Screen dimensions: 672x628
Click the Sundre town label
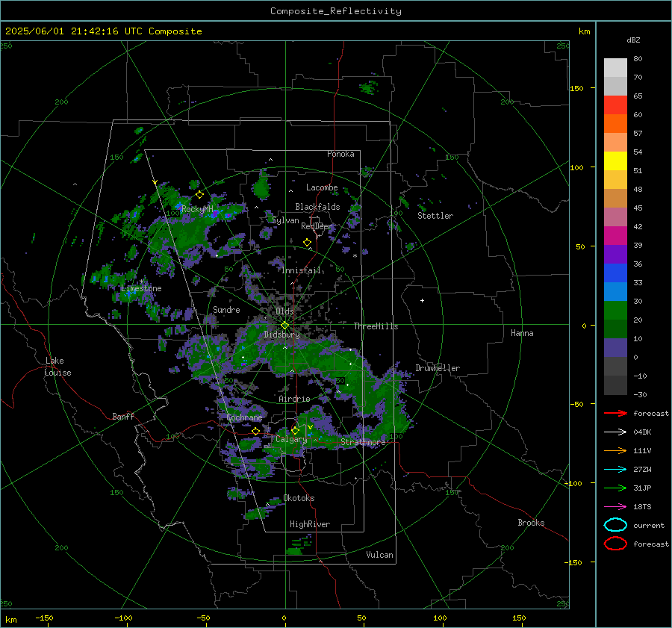tap(226, 310)
